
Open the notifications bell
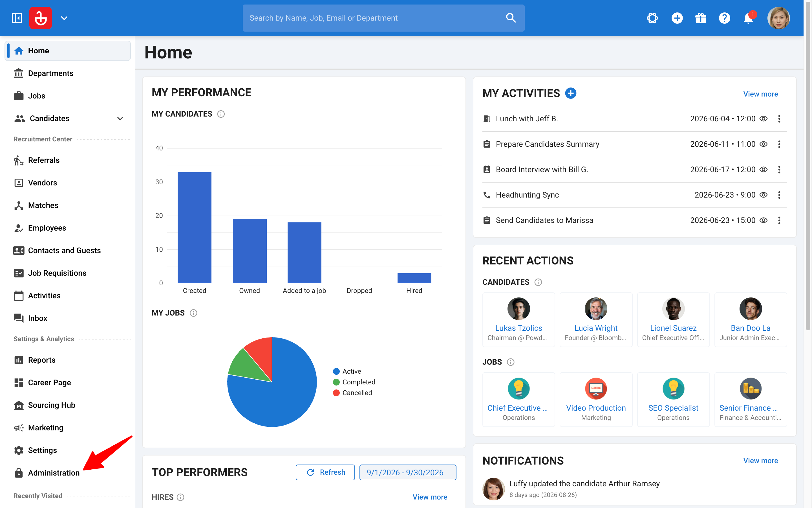click(x=748, y=18)
